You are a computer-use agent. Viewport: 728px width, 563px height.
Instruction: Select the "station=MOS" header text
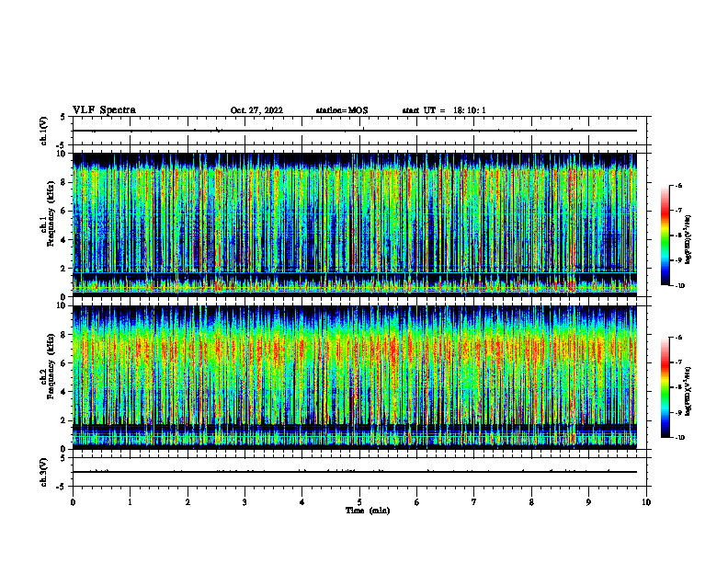coord(342,110)
